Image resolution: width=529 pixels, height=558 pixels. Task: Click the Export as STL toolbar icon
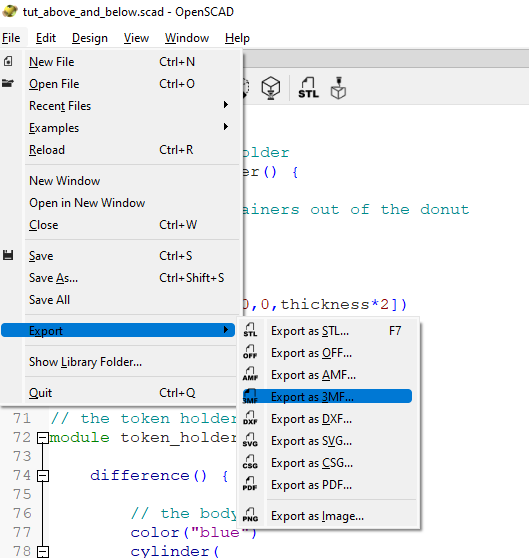pos(308,88)
